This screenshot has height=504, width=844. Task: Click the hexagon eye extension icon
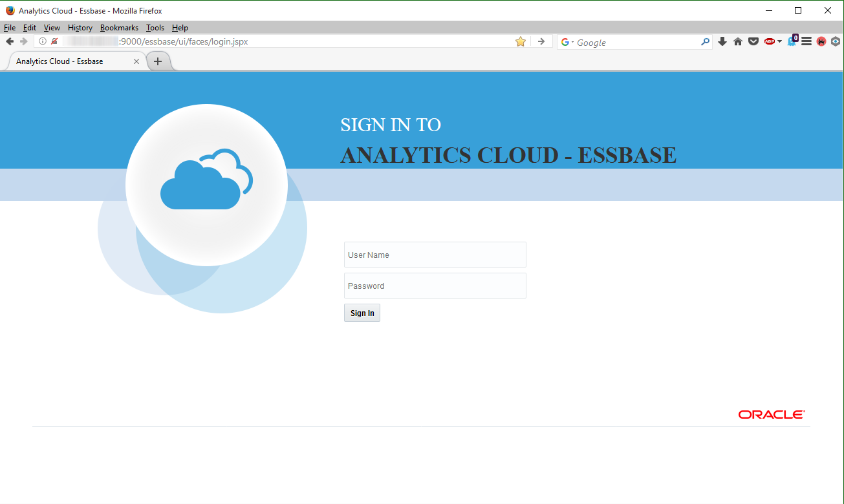click(x=836, y=41)
